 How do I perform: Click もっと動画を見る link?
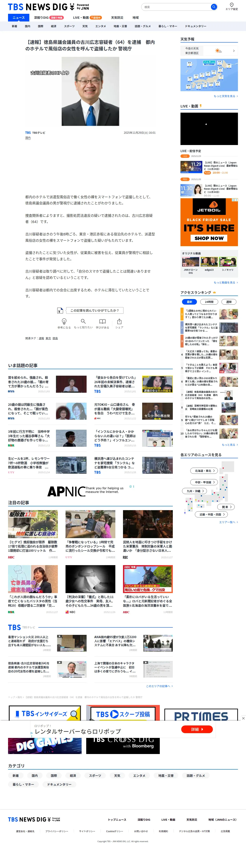coord(226,282)
